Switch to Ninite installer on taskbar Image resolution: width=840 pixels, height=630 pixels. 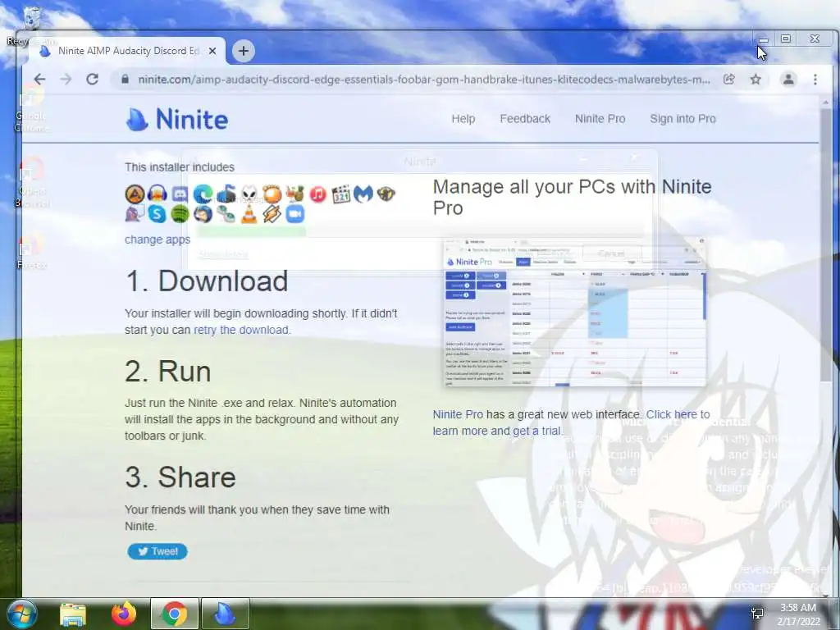tap(225, 614)
